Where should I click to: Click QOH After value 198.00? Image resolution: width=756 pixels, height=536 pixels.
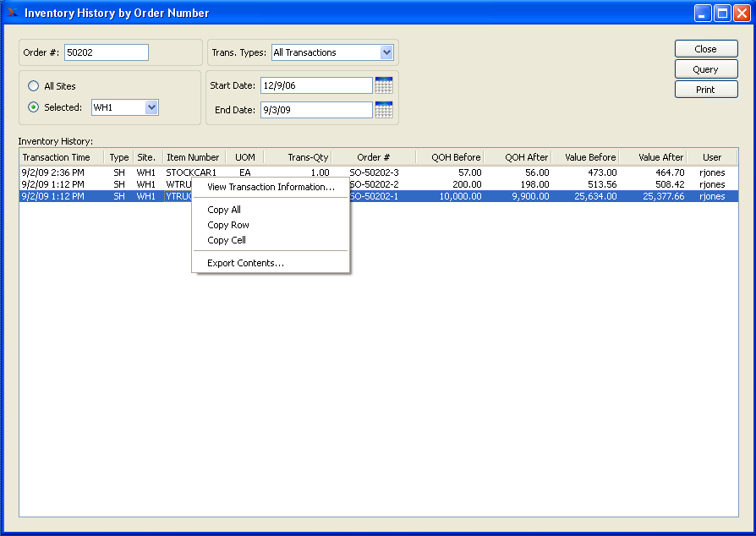coord(534,184)
